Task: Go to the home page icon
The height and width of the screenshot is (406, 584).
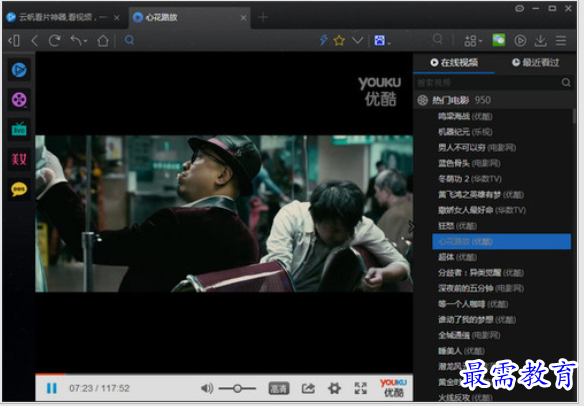Action: tap(103, 40)
